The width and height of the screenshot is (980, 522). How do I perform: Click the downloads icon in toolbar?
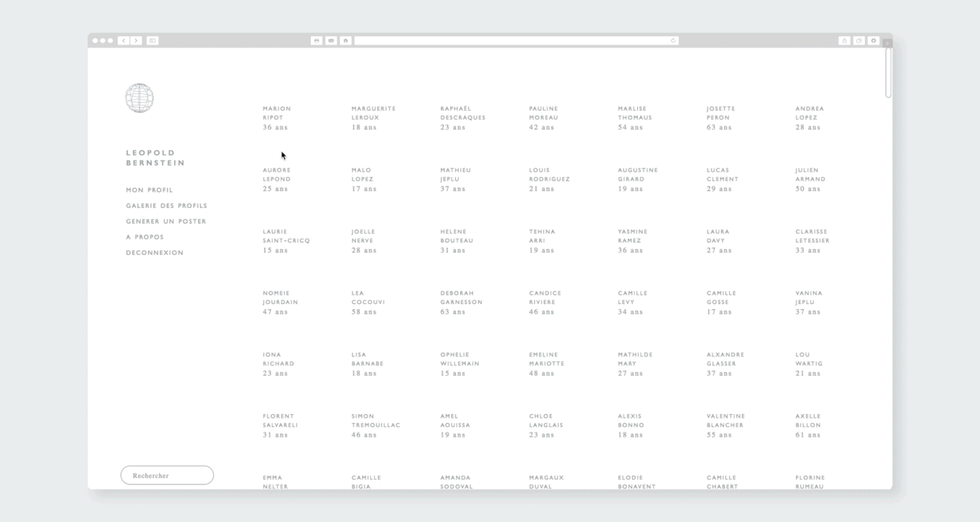point(873,41)
